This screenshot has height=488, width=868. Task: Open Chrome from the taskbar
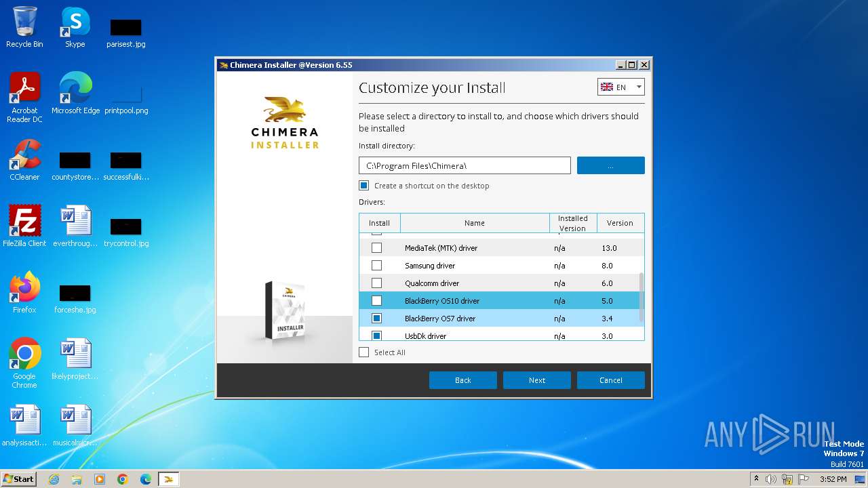[x=123, y=479]
